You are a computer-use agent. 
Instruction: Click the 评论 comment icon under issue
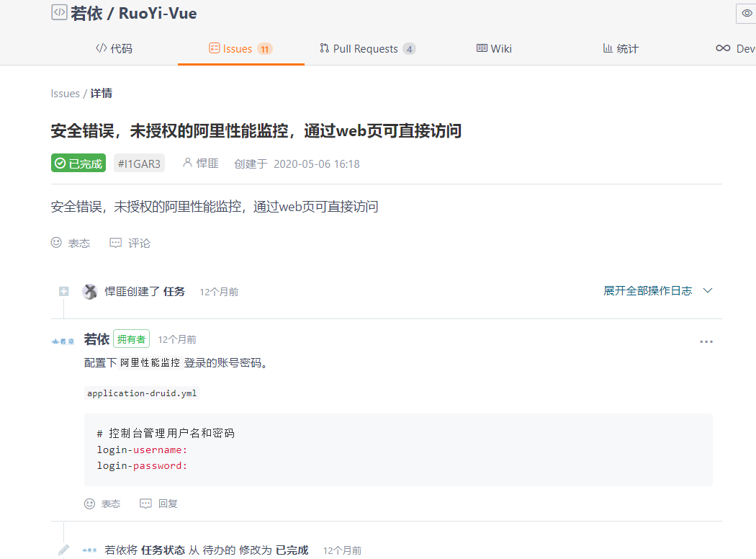116,243
